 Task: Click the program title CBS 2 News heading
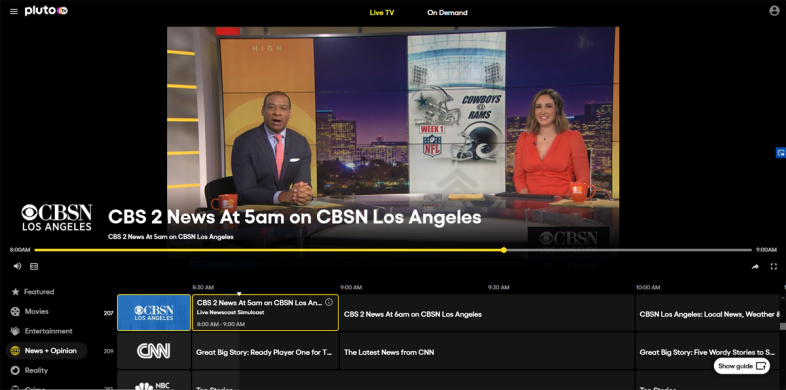[295, 217]
